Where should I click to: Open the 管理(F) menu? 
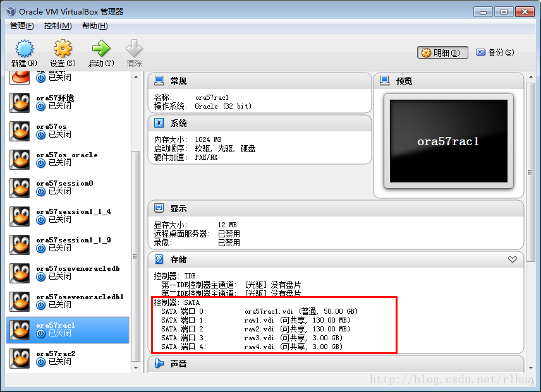click(21, 26)
